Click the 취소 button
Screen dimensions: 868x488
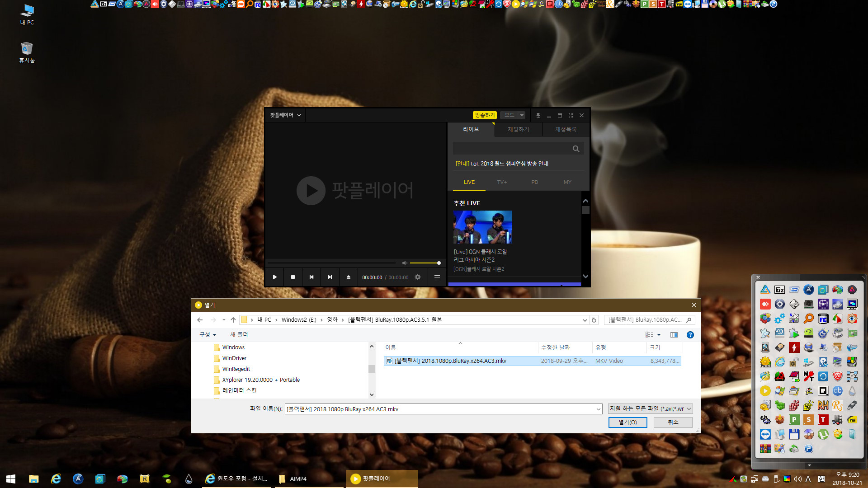coord(673,422)
